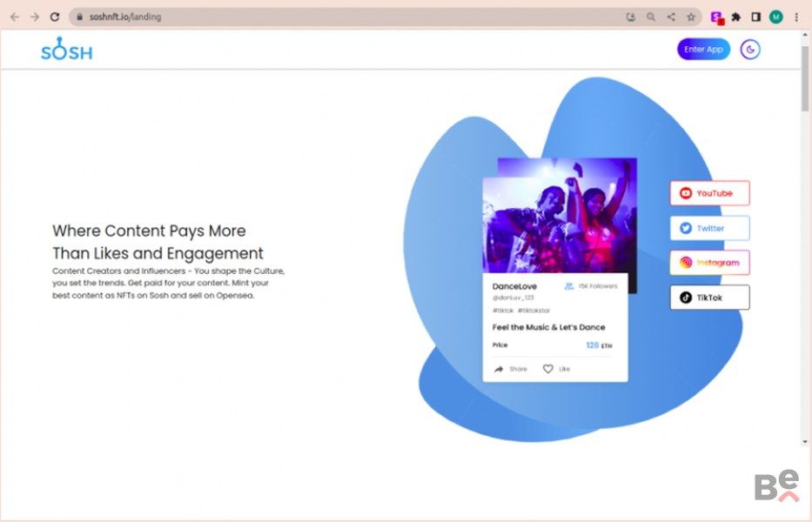
Task: Click the followers icon on the DanceLove card
Action: (x=568, y=285)
